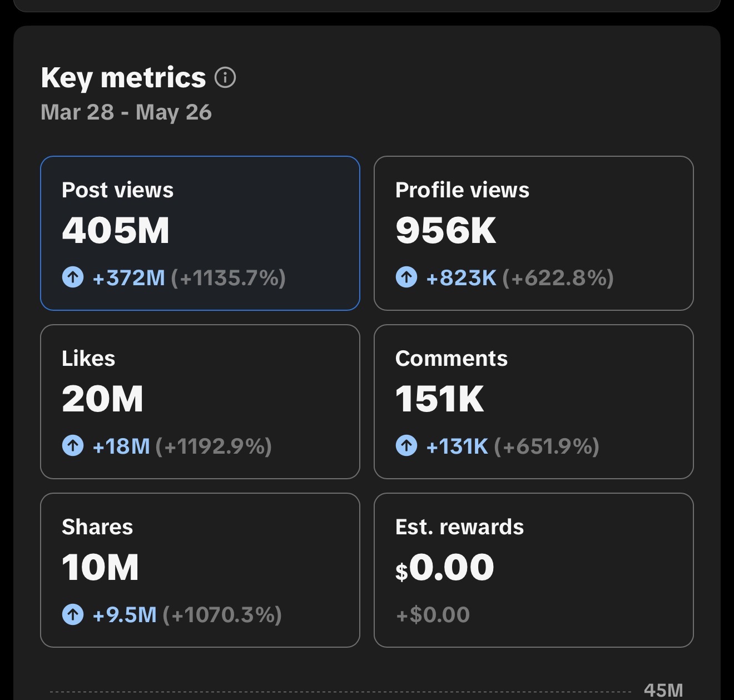
Task: Click the 151K comments total
Action: point(440,399)
